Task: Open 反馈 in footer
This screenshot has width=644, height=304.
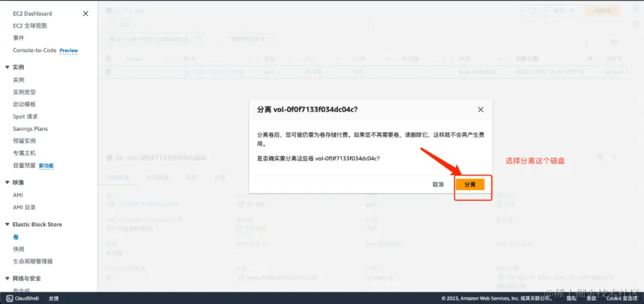Action: pos(54,298)
